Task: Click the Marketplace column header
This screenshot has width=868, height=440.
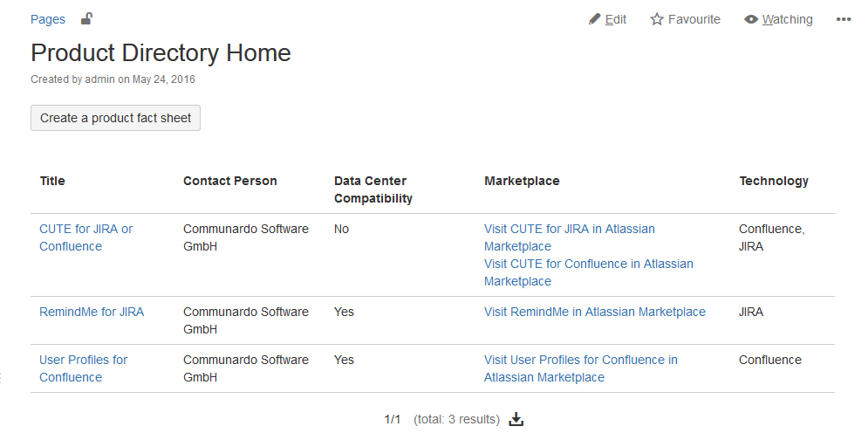Action: click(522, 182)
